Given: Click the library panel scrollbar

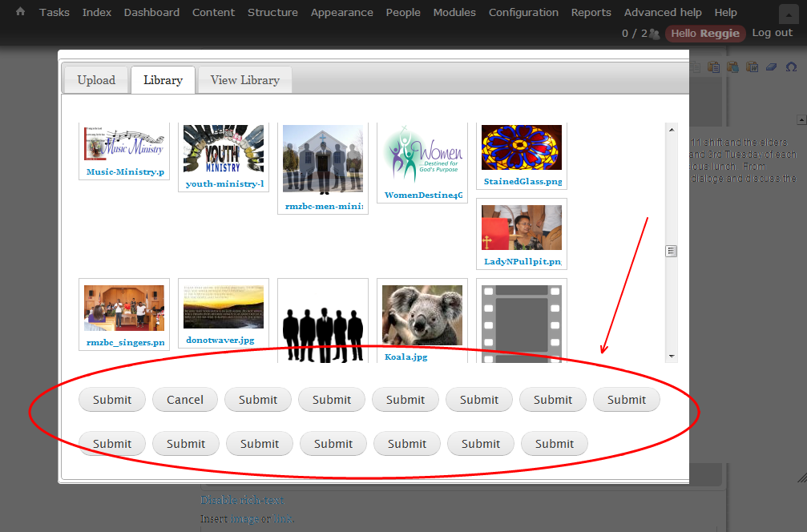Looking at the screenshot, I should 671,251.
